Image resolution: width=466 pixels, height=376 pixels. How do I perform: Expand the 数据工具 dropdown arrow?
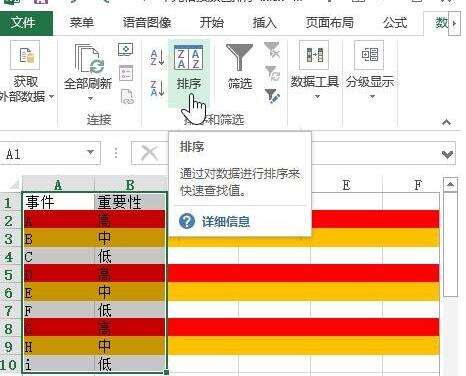pos(317,97)
